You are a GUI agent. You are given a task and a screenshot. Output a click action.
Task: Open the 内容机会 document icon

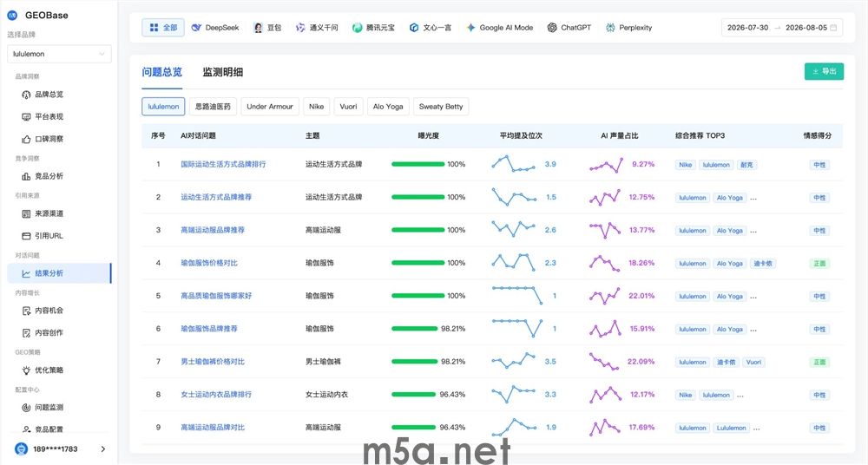[x=26, y=311]
